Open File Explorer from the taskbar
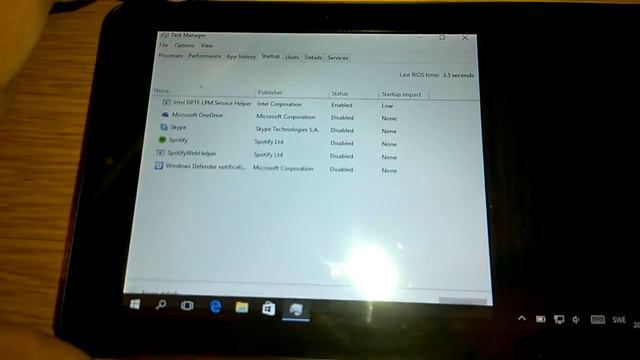This screenshot has width=640, height=360. tap(242, 307)
